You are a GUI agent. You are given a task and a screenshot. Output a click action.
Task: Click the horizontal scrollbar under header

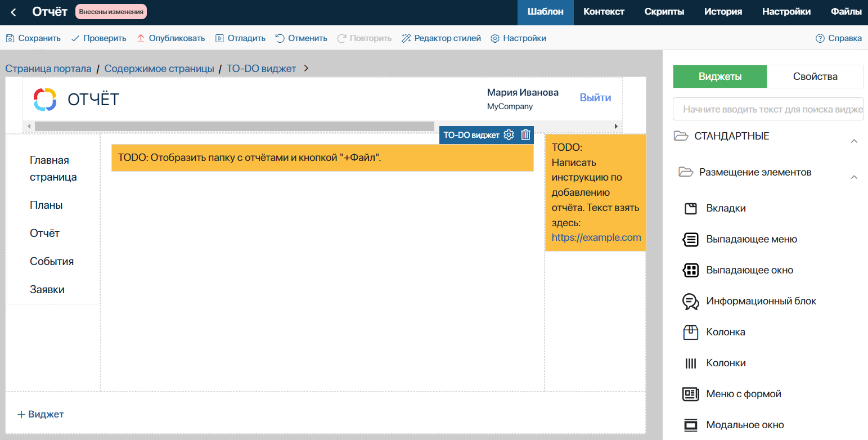(235, 126)
